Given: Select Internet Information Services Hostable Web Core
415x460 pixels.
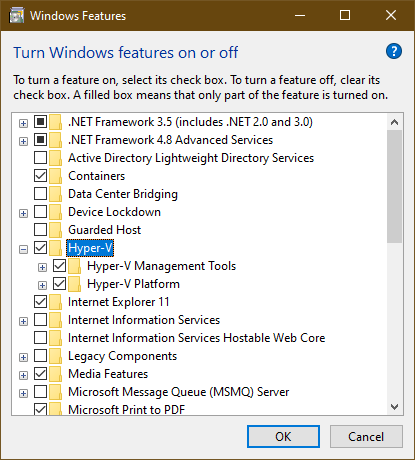Looking at the screenshot, I should (x=196, y=338).
